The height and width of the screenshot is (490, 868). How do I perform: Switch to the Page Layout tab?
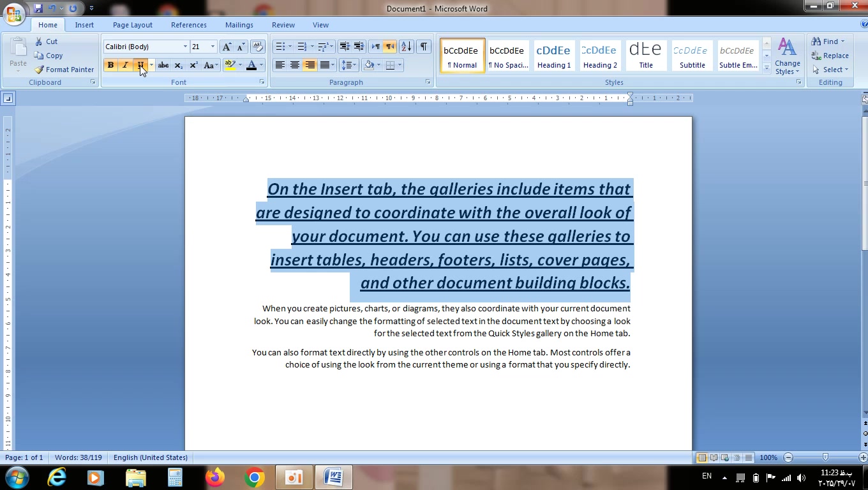click(x=133, y=25)
